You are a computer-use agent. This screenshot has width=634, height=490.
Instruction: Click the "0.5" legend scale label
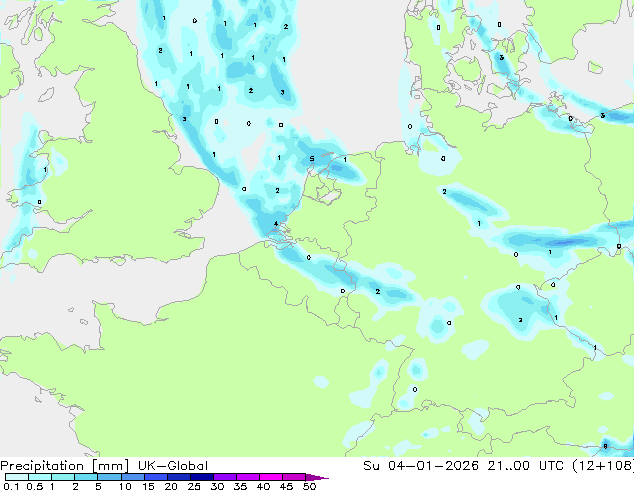pyautogui.click(x=35, y=486)
